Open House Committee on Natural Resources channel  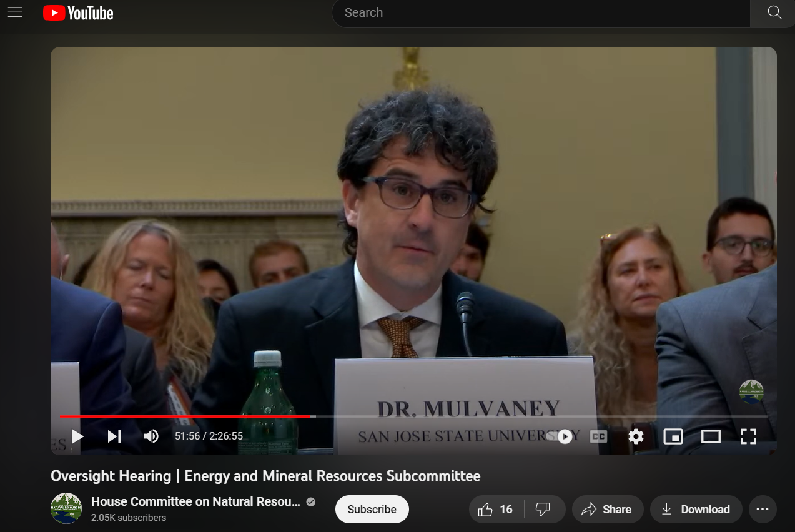point(195,501)
